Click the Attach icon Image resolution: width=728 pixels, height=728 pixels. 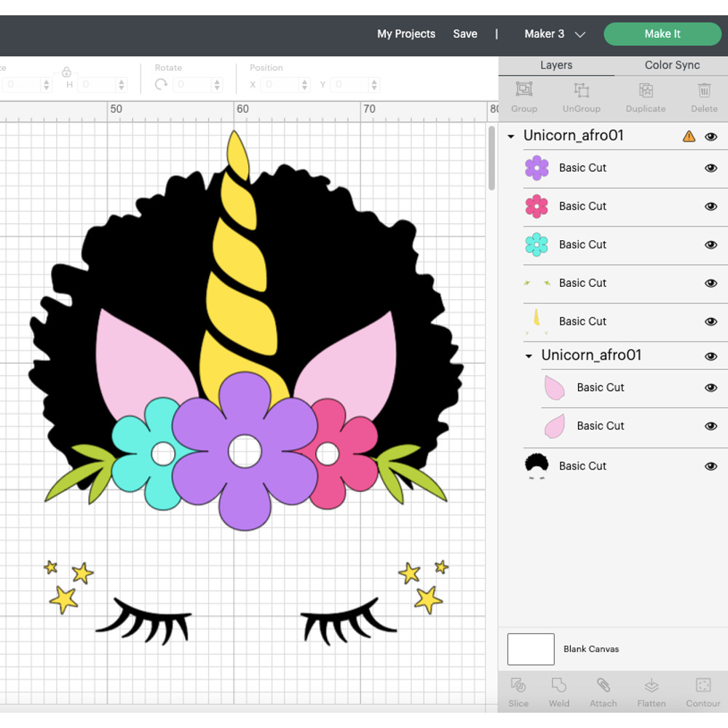[603, 691]
